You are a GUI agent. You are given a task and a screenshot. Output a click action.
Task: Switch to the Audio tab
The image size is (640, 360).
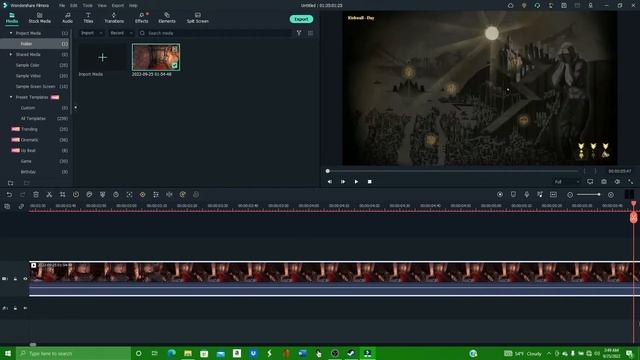(x=67, y=18)
